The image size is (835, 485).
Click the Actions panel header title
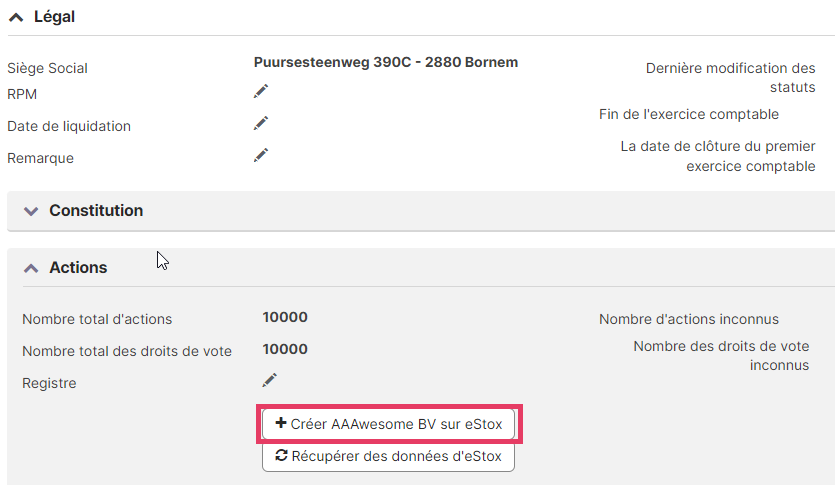(x=78, y=267)
